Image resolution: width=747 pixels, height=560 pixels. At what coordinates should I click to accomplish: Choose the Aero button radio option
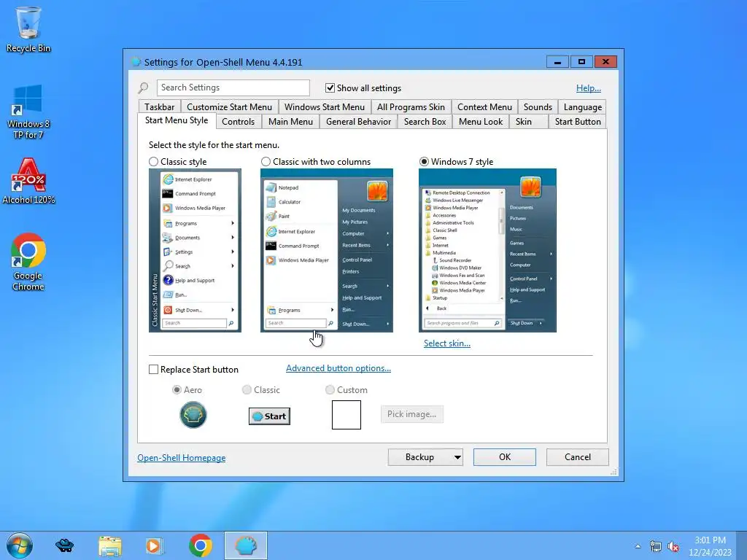(177, 389)
